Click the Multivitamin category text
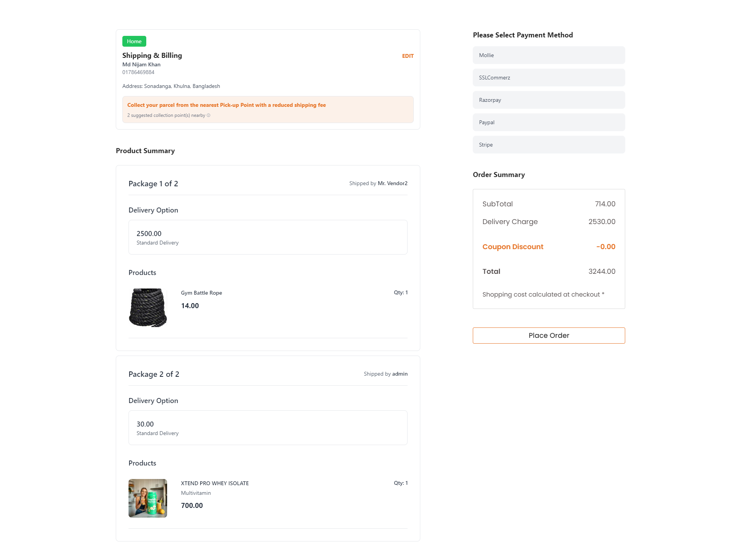This screenshot has height=560, width=741. (x=196, y=493)
